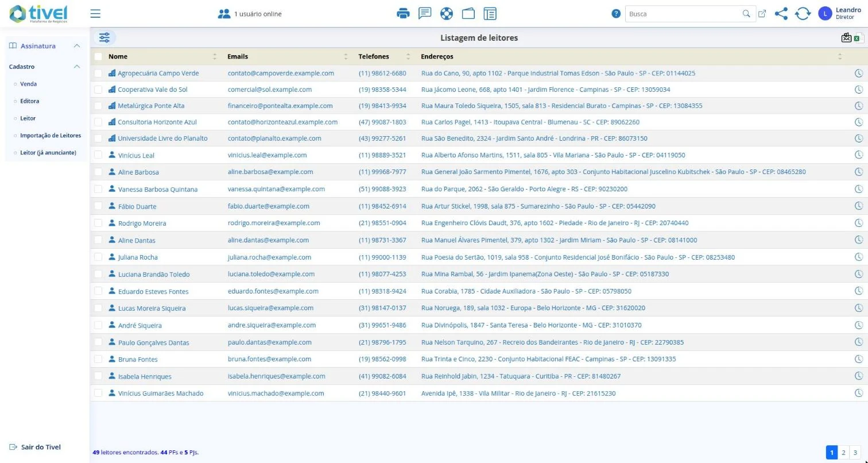The width and height of the screenshot is (868, 463).
Task: Go to Importação de Leitores
Action: [51, 136]
